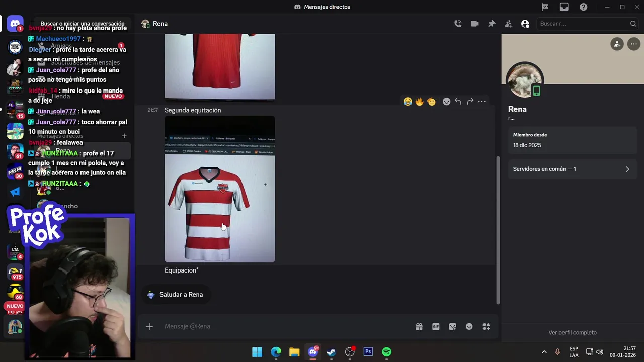
Task: Open the sunglasses emoji server with badge 68
Action: click(x=15, y=292)
